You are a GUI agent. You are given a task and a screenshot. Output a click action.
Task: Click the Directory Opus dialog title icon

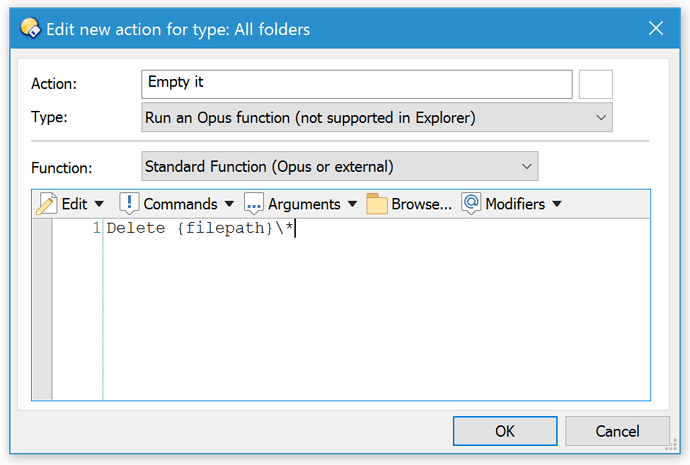(30, 29)
